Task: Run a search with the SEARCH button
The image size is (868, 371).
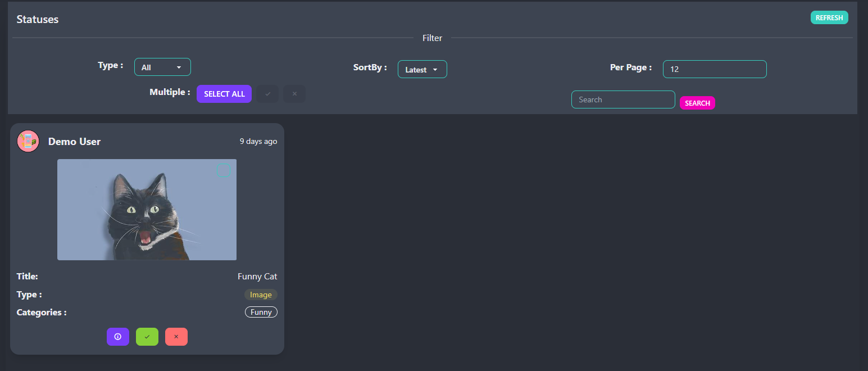Action: pyautogui.click(x=697, y=103)
